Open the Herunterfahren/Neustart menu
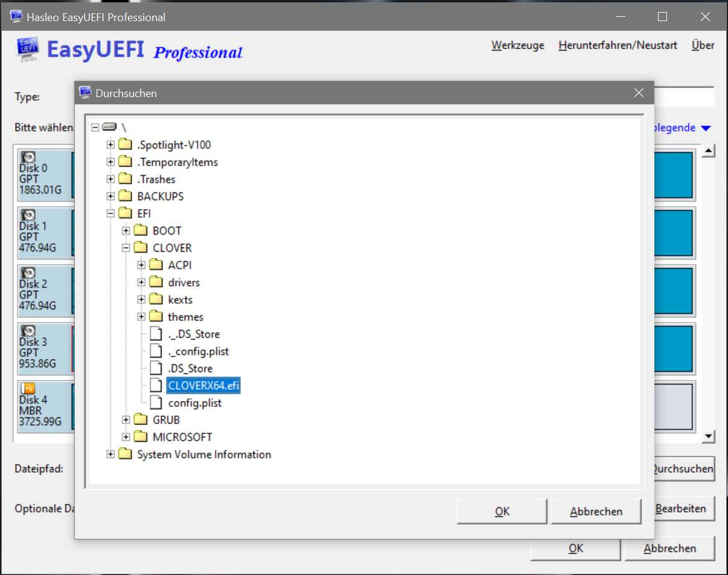The height and width of the screenshot is (575, 728). 618,45
